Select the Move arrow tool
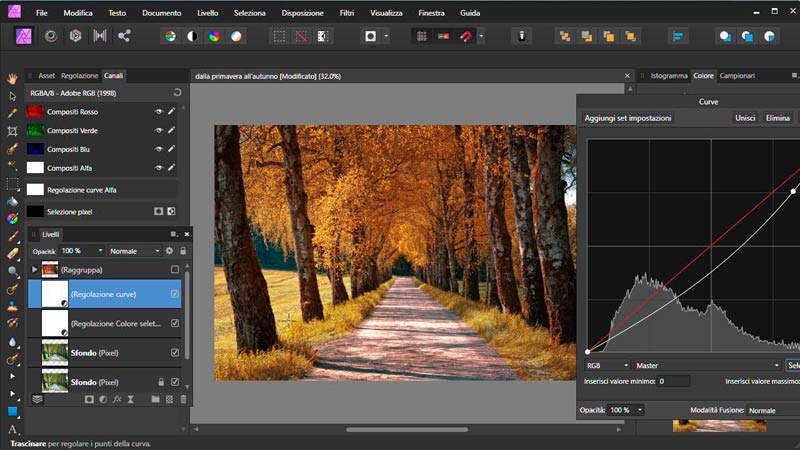 [x=12, y=96]
